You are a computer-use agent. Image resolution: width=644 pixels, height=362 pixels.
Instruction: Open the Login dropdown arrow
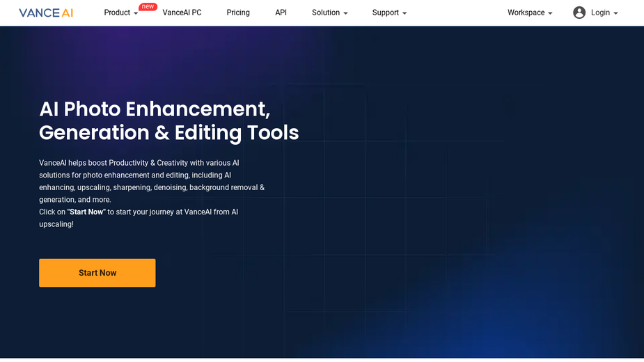pos(615,13)
